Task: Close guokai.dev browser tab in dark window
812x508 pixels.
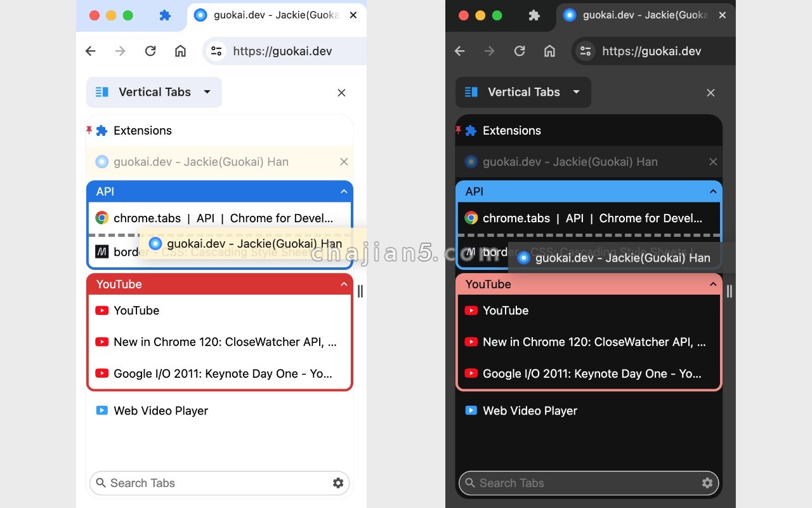Action: [723, 15]
